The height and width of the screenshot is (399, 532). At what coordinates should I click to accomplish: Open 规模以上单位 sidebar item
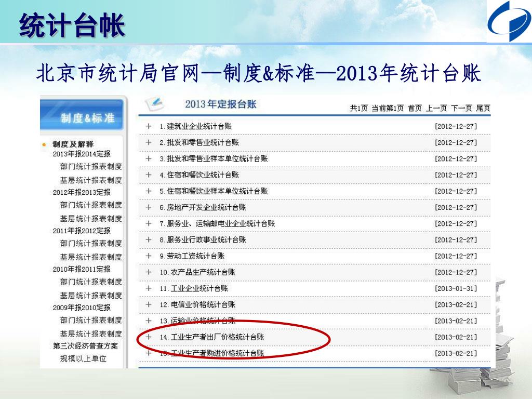pyautogui.click(x=83, y=358)
